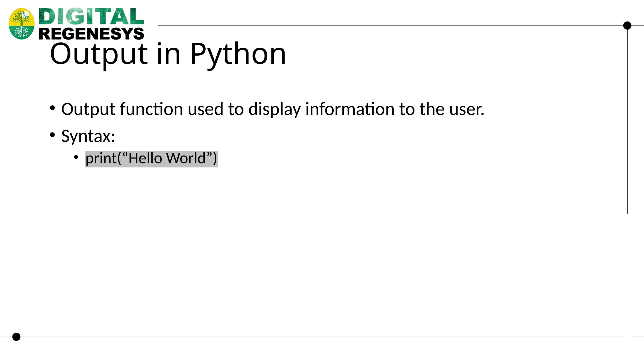Click the word "World" in the code
Viewport: 644px width, 362px height.
point(186,158)
